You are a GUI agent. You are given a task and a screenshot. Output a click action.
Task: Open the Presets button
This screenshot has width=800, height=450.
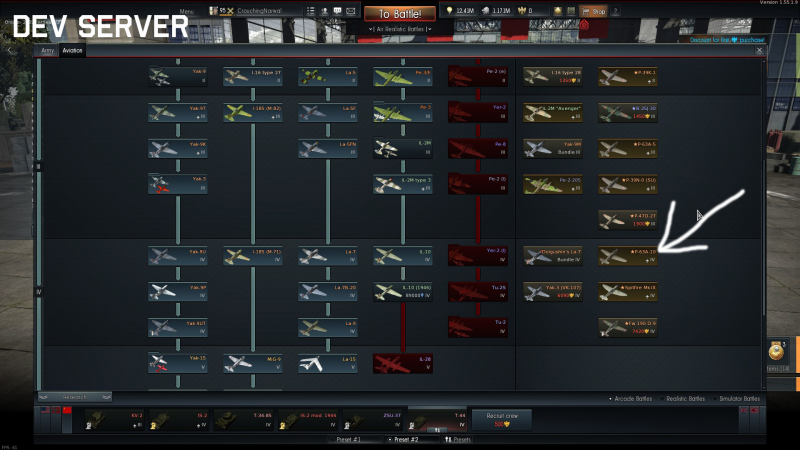(x=458, y=439)
